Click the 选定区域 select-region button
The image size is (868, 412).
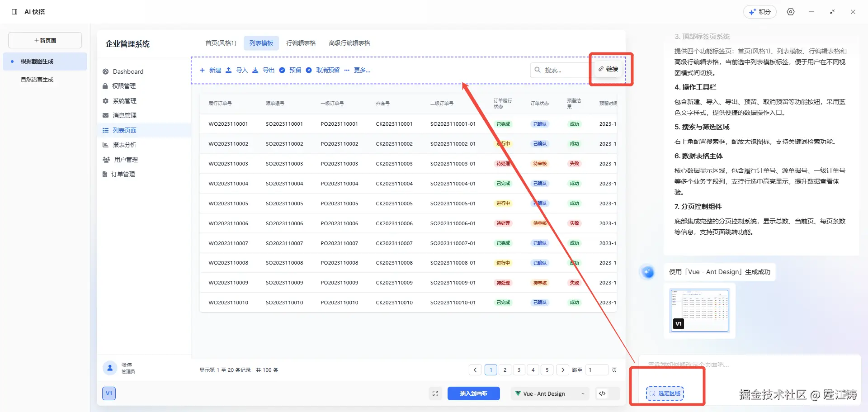pyautogui.click(x=665, y=393)
